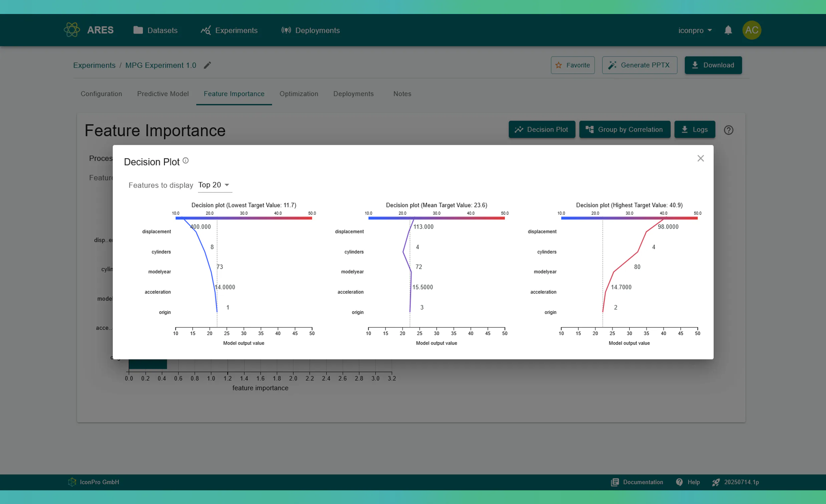Click rocket version 20250714.1p icon

click(716, 482)
